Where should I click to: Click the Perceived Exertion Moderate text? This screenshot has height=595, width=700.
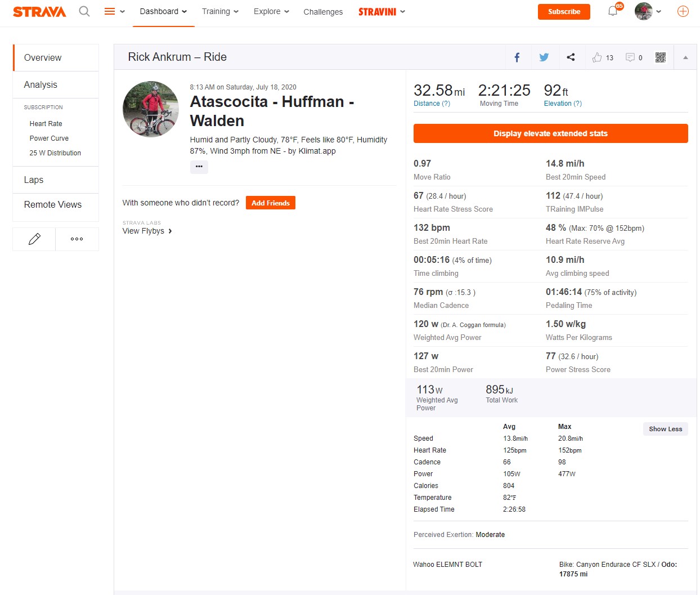(459, 535)
